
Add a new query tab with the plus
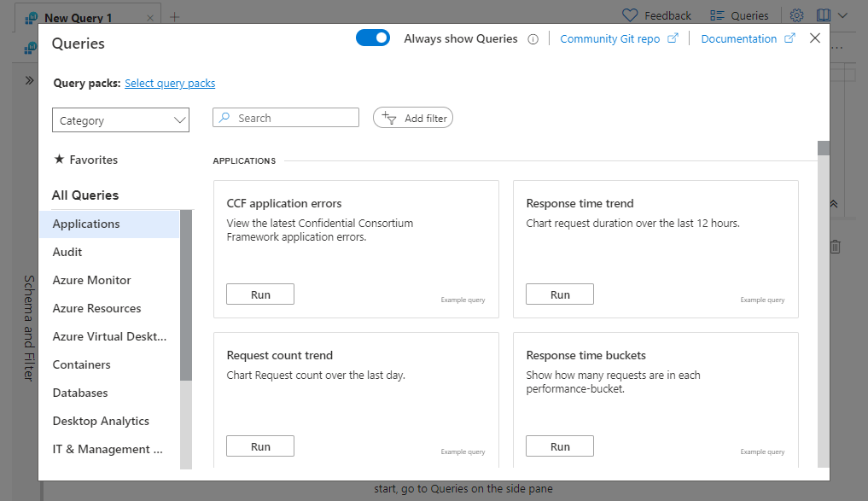pyautogui.click(x=174, y=17)
